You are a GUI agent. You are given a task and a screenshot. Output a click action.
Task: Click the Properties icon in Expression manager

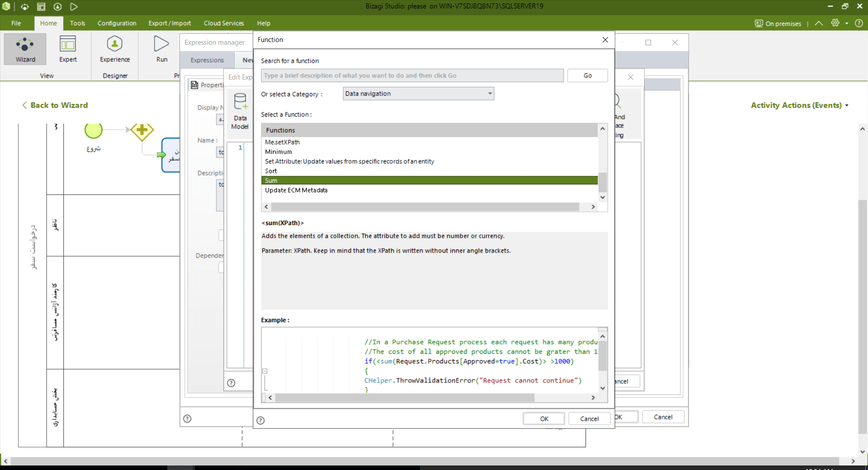point(194,85)
